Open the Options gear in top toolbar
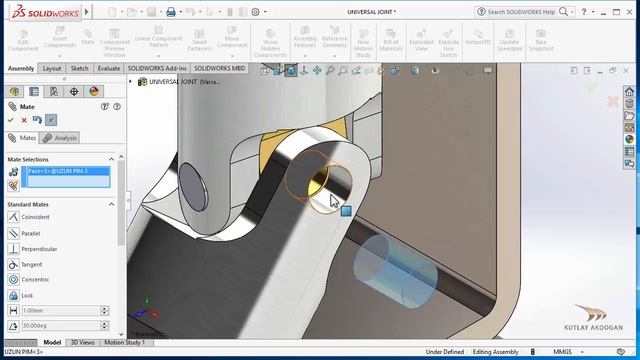The width and height of the screenshot is (640, 360). (256, 12)
